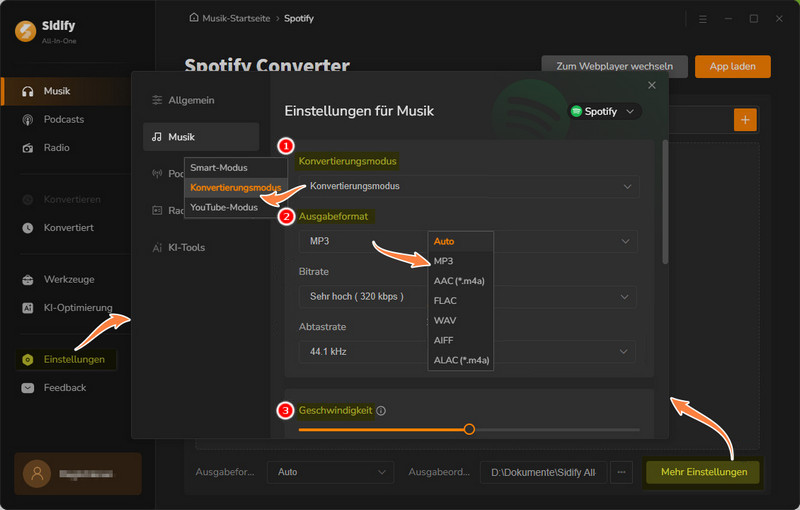The width and height of the screenshot is (800, 510).
Task: Select Musik settings tab
Action: point(201,137)
